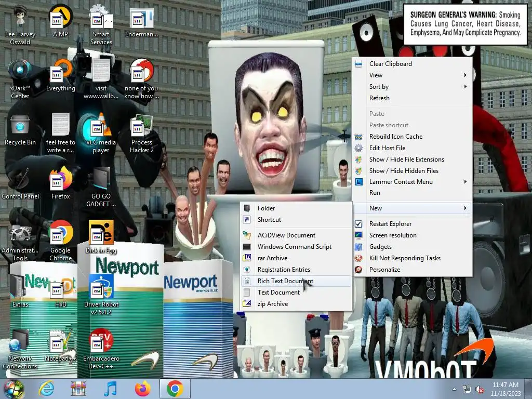Launch Internet Explorer from taskbar

tap(46, 389)
